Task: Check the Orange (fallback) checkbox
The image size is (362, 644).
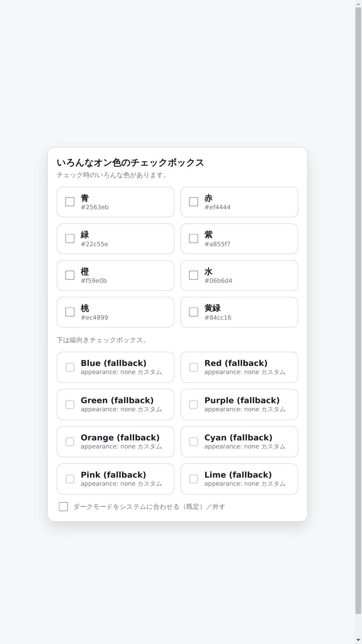Action: [x=70, y=442]
